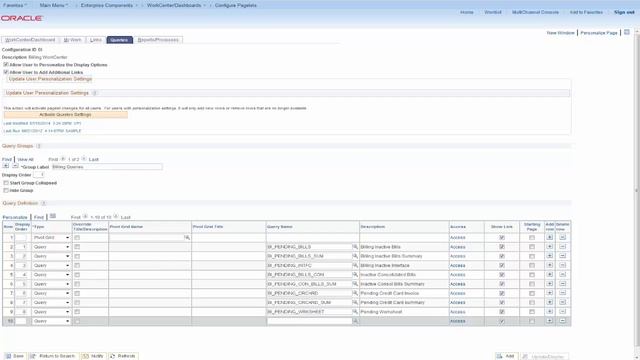Open query name lookup in empty row 10

355,321
